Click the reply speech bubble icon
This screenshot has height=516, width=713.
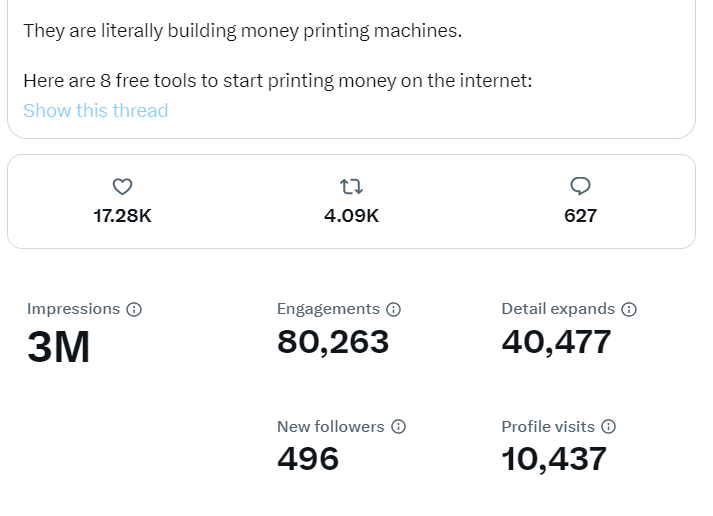click(x=580, y=186)
